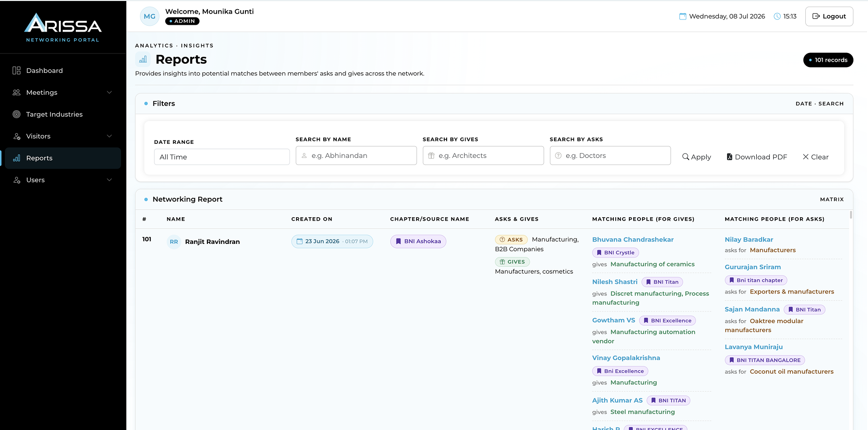This screenshot has width=868, height=430.
Task: Go to Dashboard in the sidebar
Action: [63, 70]
